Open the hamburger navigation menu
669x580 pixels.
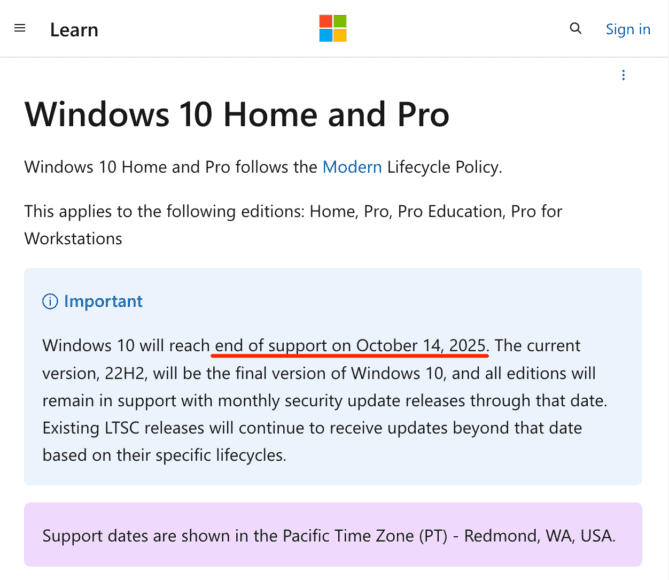click(20, 28)
